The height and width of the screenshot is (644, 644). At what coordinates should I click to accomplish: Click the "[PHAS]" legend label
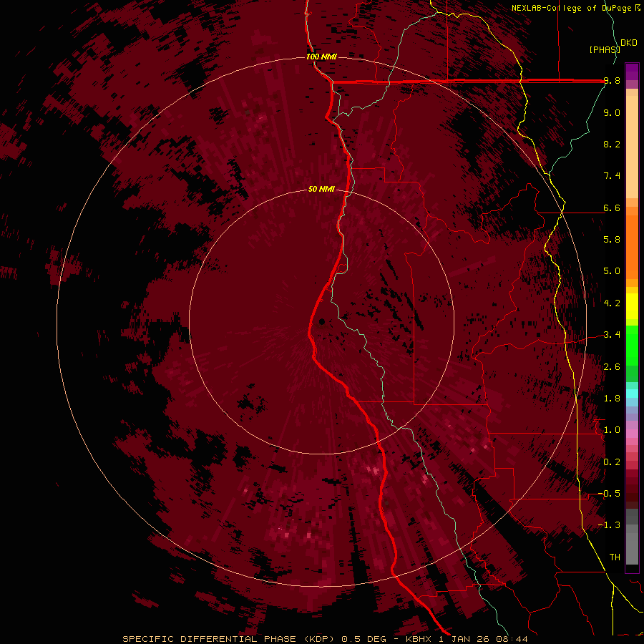pyautogui.click(x=605, y=49)
